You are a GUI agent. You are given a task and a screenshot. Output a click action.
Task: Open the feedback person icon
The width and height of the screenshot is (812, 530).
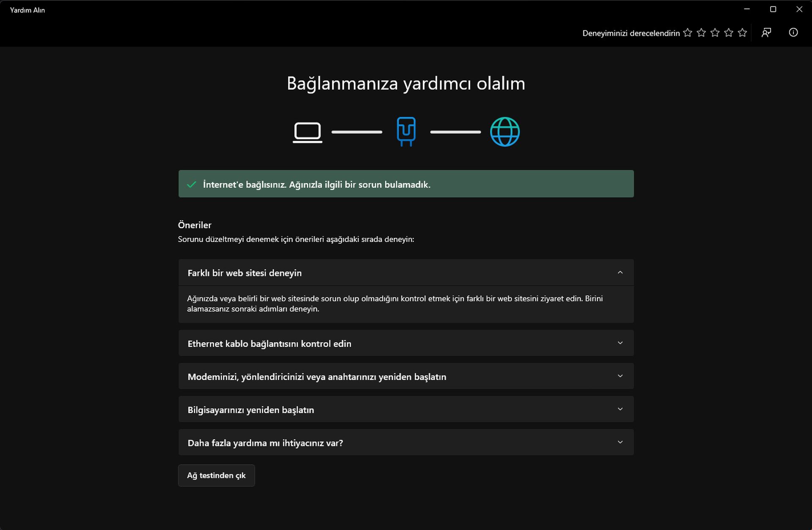[x=766, y=33]
